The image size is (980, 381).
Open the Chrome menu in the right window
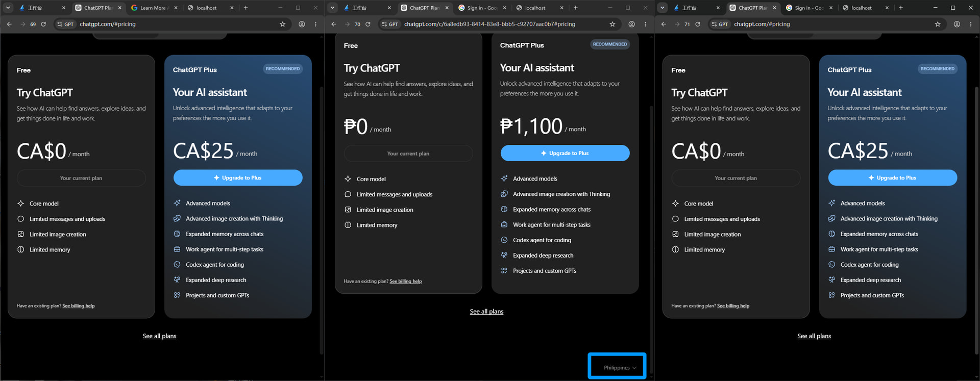pos(971,24)
